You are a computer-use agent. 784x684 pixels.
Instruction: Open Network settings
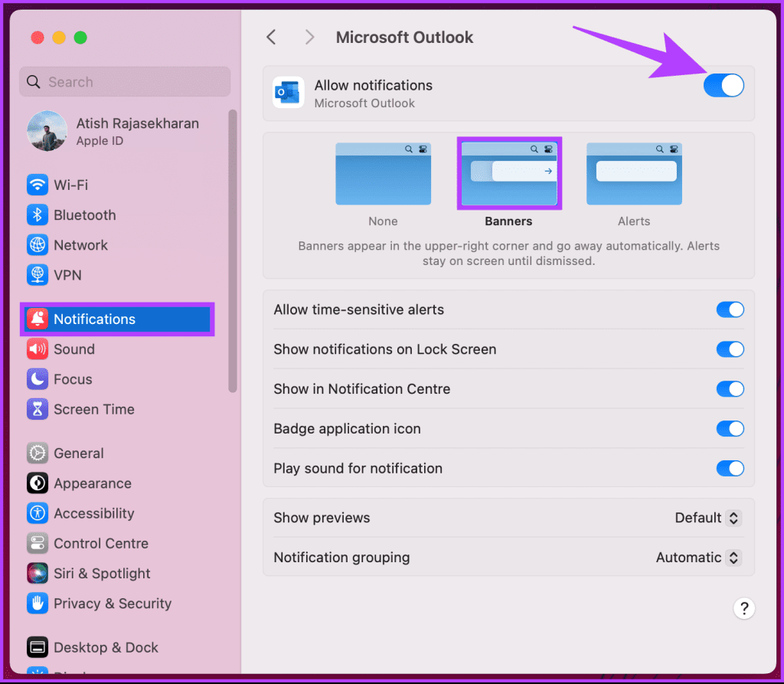point(80,245)
